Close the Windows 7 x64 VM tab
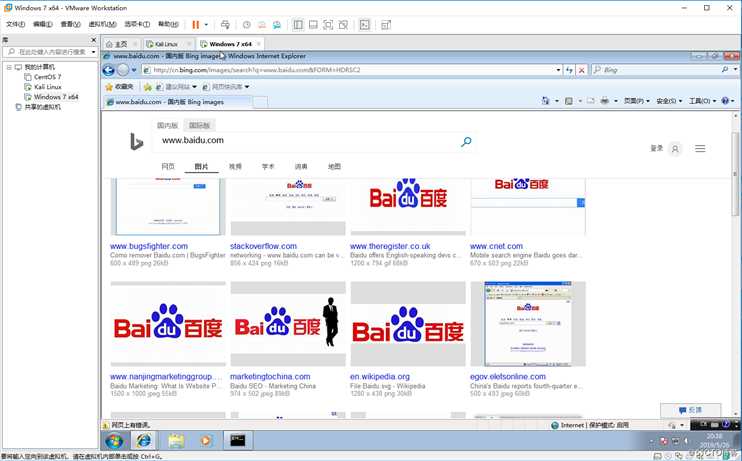The height and width of the screenshot is (461, 742). 259,44
